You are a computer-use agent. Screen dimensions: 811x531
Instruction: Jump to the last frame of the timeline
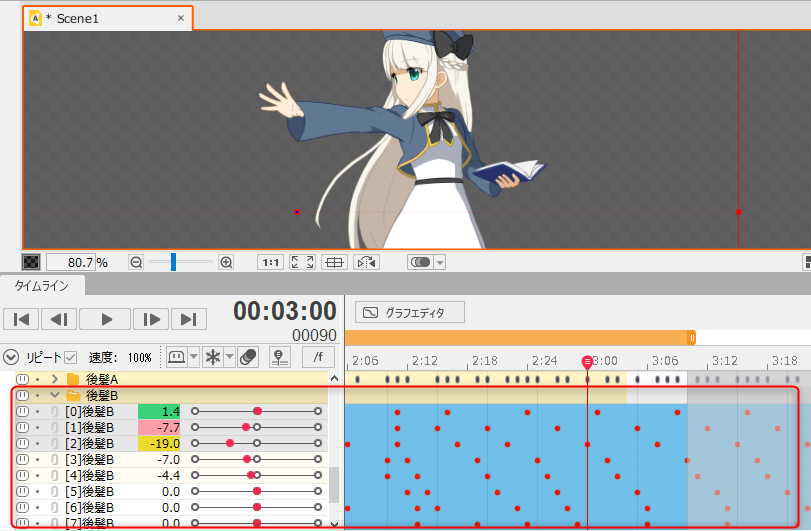[188, 319]
